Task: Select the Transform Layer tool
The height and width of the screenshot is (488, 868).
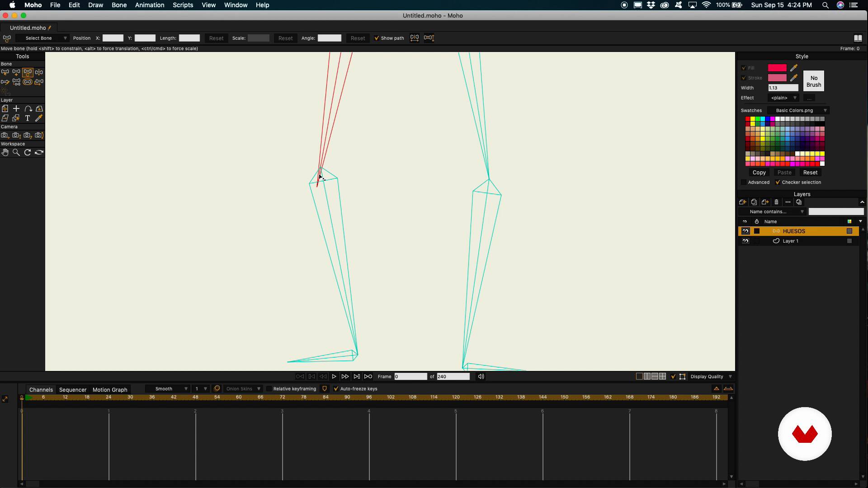Action: [5, 109]
